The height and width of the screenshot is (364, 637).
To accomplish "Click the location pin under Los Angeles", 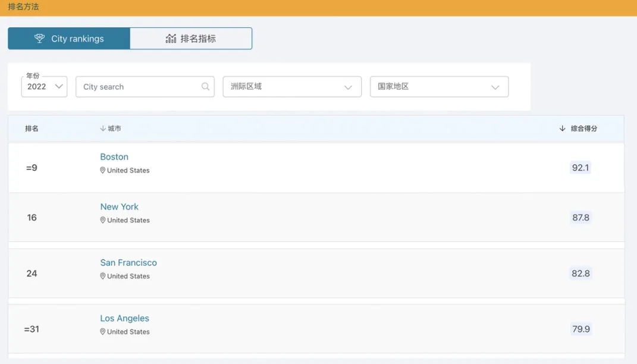I will 103,332.
